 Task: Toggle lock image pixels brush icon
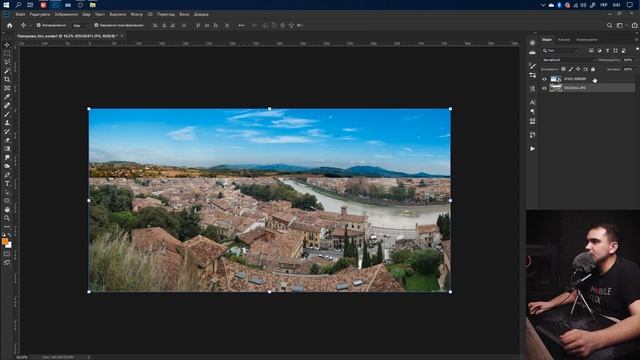pyautogui.click(x=571, y=69)
